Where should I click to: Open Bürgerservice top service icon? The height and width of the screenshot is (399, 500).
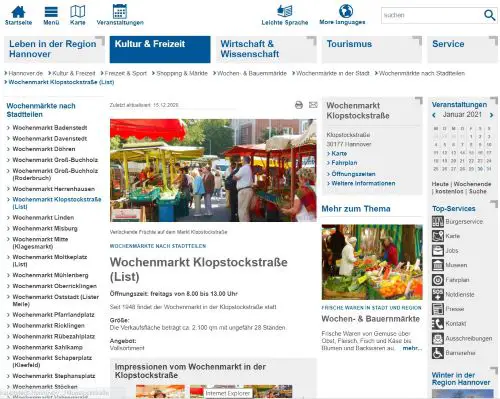[x=438, y=222]
